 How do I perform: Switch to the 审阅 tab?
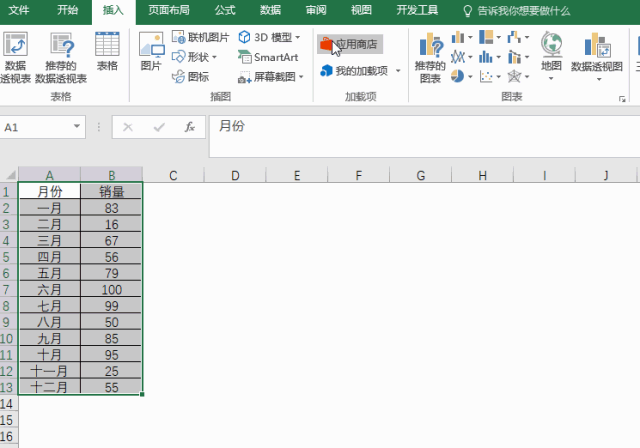(x=316, y=10)
